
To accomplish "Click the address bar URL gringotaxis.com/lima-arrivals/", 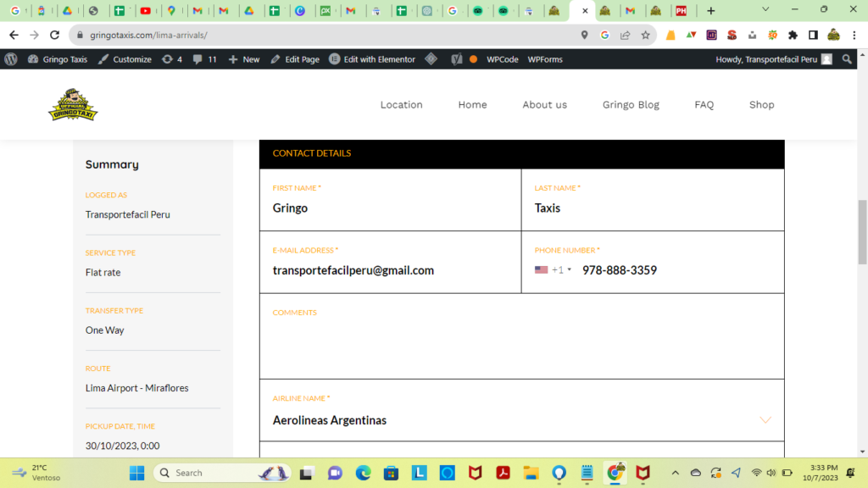I will click(148, 35).
